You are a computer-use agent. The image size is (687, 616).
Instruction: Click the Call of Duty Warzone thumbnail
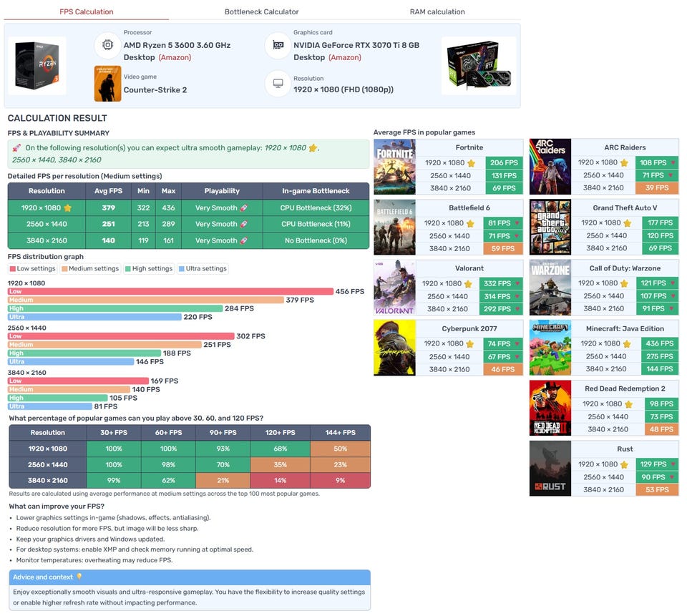click(550, 288)
